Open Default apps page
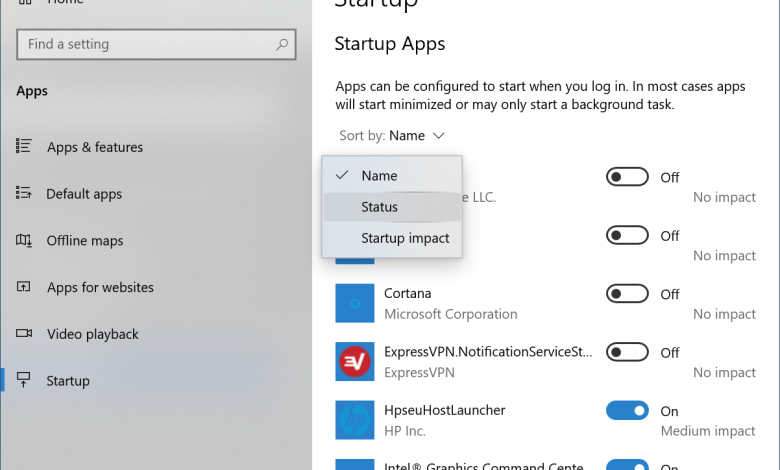Screen dimensions: 780x470 click(84, 194)
